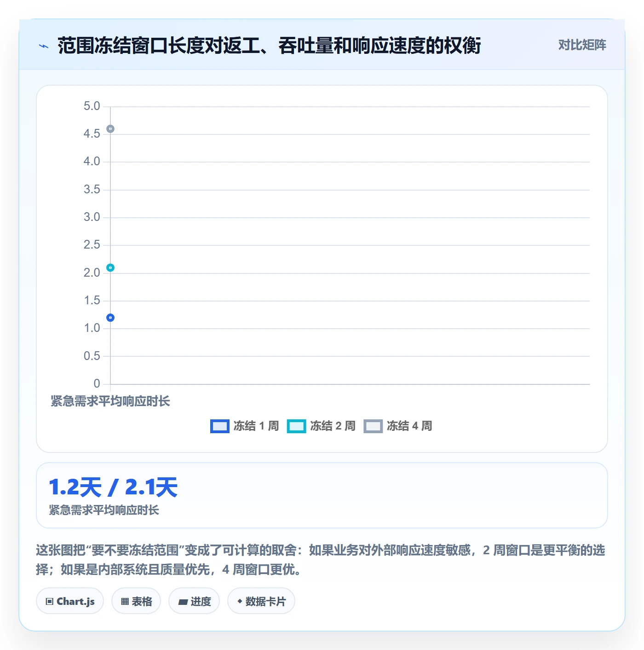The image size is (644, 650).
Task: Click the grid icon in 表格 chip
Action: [125, 602]
